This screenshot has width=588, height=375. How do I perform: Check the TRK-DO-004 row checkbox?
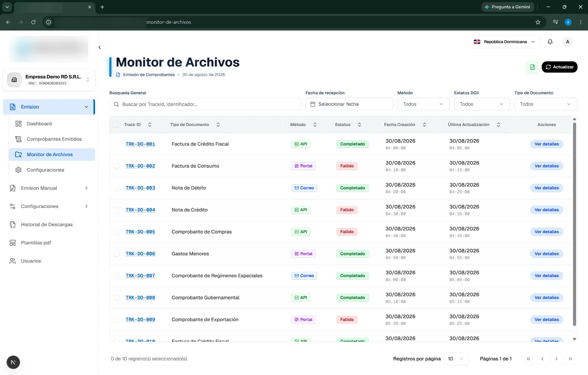(x=117, y=210)
